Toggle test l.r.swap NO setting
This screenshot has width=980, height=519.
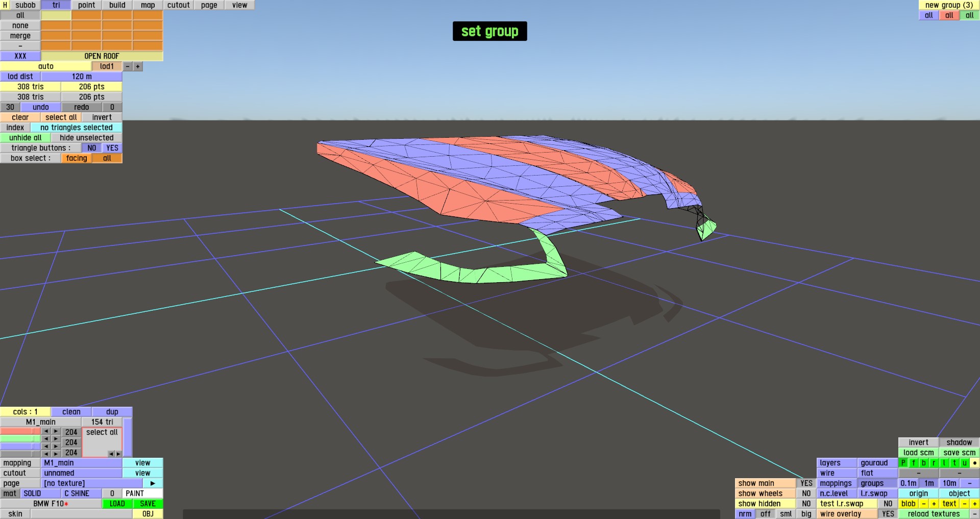pos(888,504)
